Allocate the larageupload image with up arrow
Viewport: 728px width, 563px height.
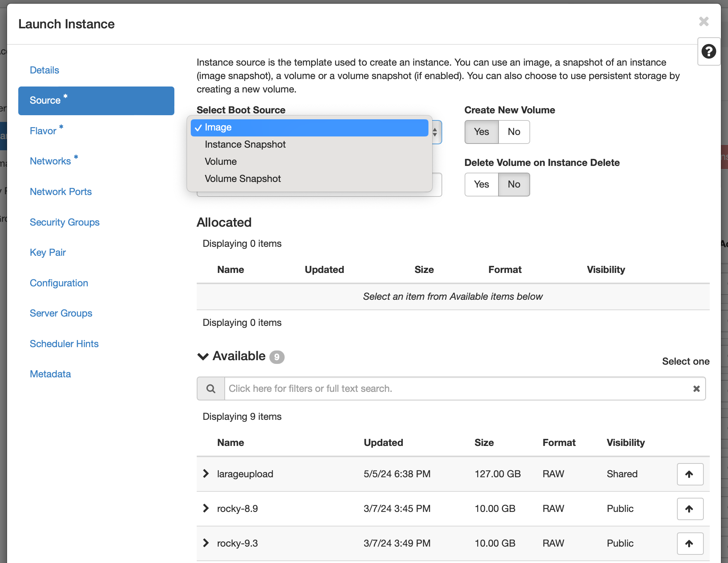click(690, 474)
